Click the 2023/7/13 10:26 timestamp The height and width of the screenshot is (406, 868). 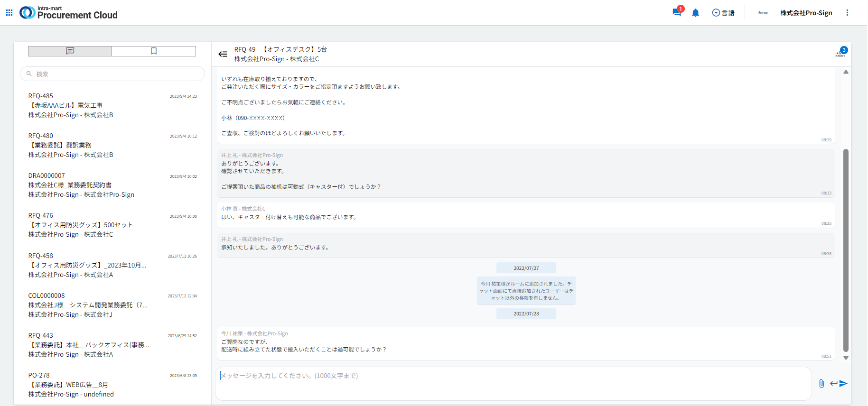(x=182, y=256)
